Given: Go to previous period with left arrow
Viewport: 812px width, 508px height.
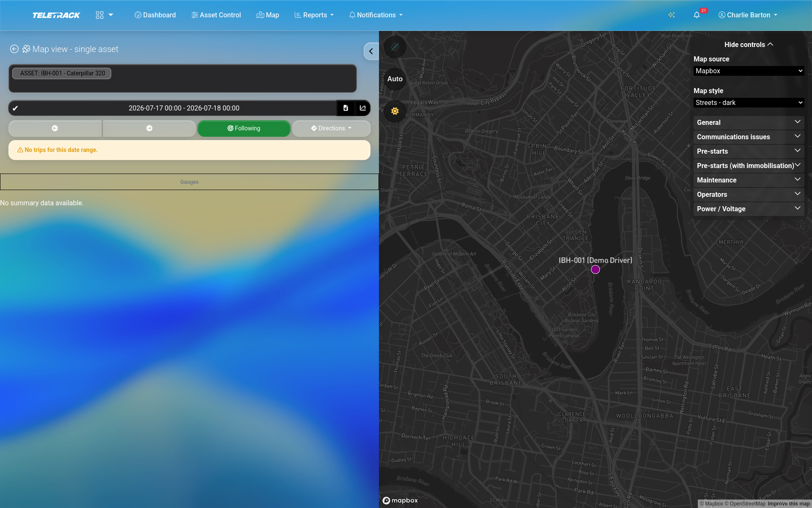Looking at the screenshot, I should pyautogui.click(x=55, y=128).
